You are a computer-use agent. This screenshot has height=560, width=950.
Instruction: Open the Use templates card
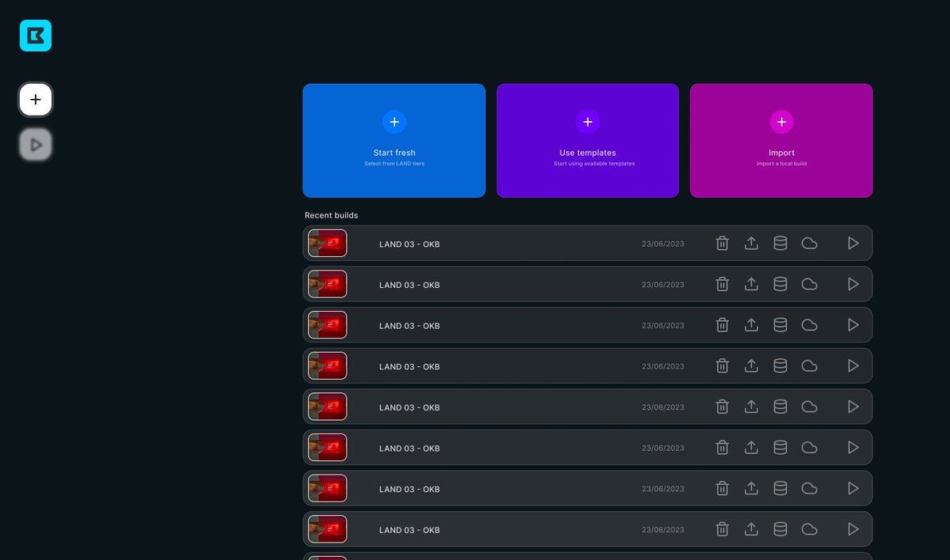point(587,141)
